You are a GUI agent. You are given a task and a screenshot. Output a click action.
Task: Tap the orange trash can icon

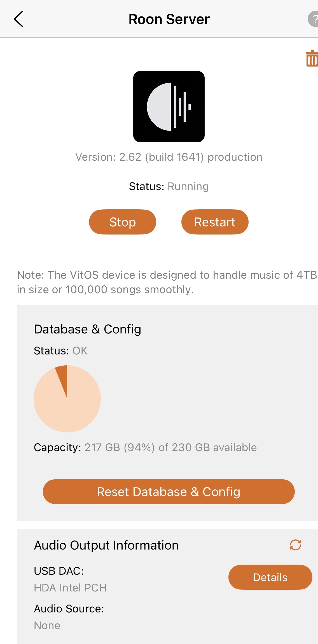coord(312,59)
